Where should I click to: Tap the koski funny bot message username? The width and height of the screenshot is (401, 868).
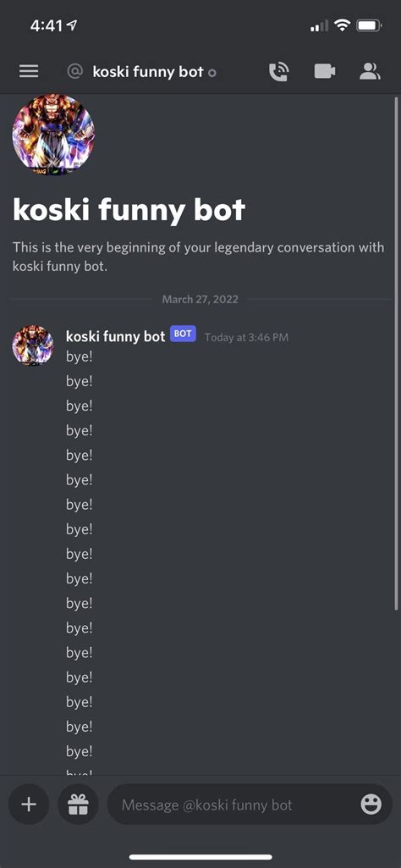point(116,336)
